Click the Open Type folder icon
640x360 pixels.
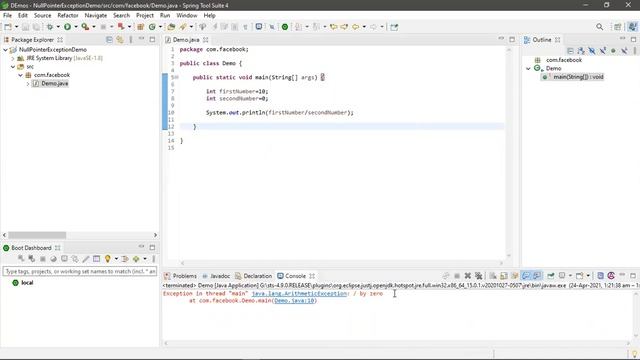pyautogui.click(x=171, y=27)
